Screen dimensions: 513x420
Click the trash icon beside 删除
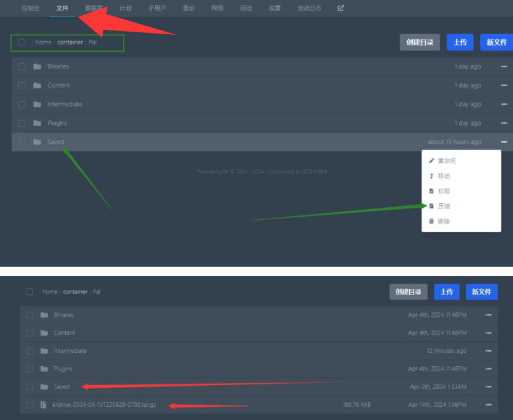(431, 221)
